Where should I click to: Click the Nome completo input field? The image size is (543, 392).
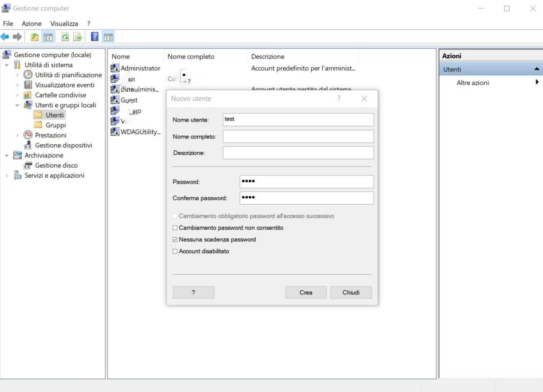pyautogui.click(x=298, y=137)
